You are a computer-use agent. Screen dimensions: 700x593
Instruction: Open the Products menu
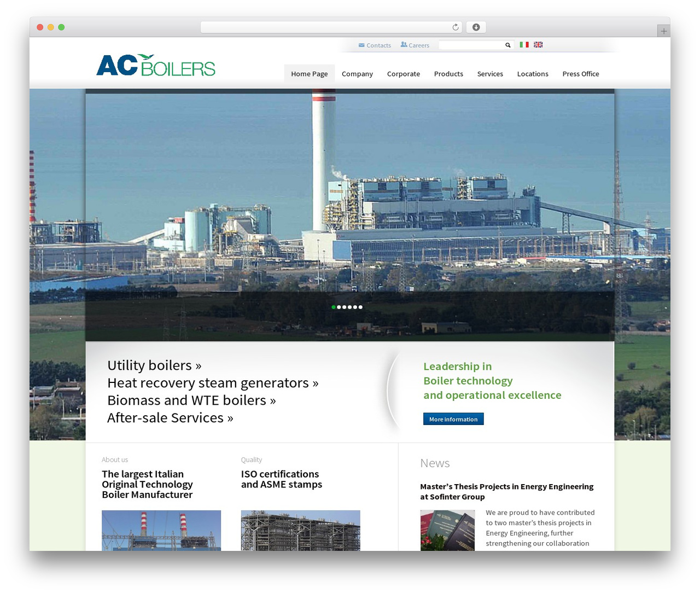pyautogui.click(x=448, y=74)
